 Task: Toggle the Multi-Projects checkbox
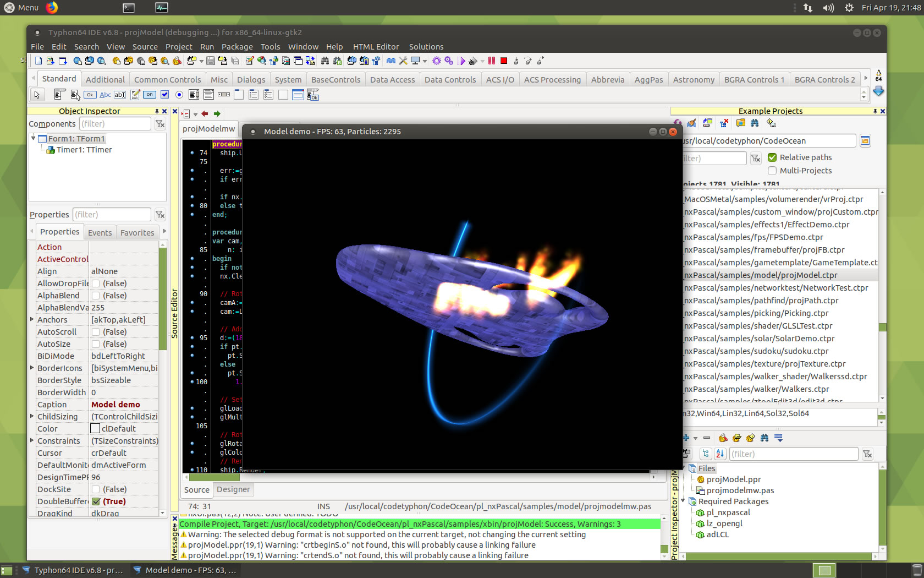click(772, 171)
